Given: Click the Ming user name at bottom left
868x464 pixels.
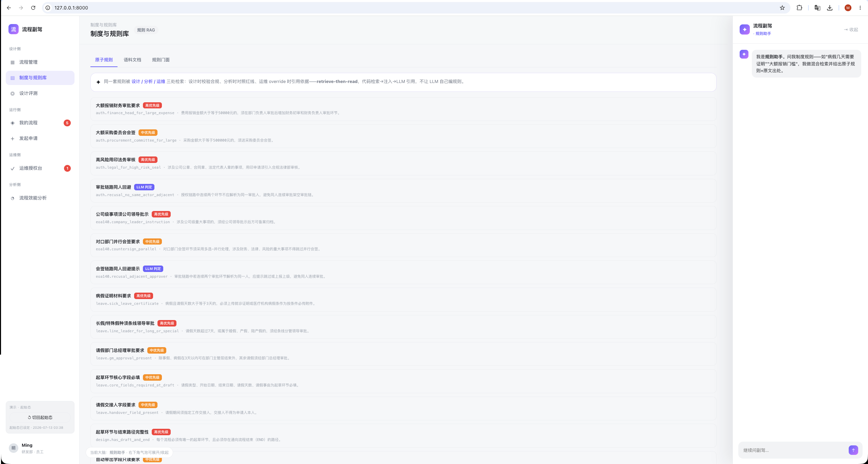Looking at the screenshot, I should point(27,445).
